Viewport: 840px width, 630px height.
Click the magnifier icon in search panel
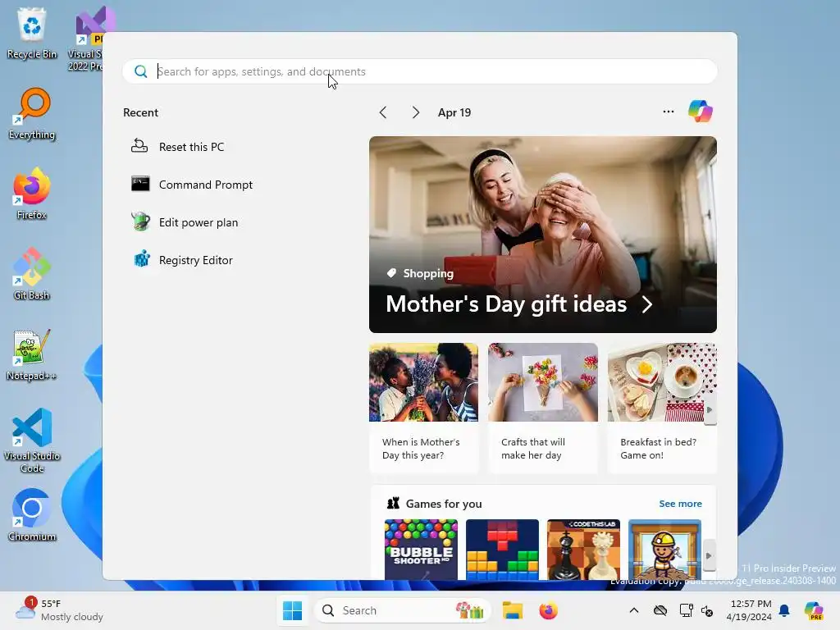pos(140,71)
